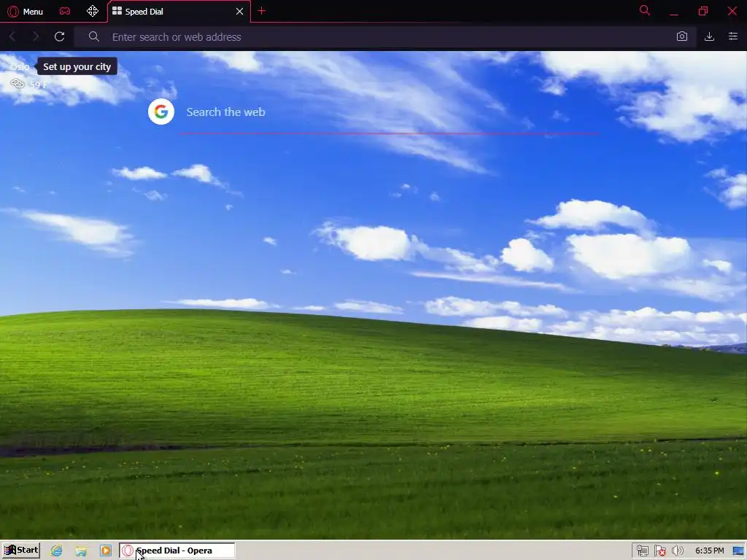Open the folder icon in the quick launch
The height and width of the screenshot is (560, 747).
81,551
